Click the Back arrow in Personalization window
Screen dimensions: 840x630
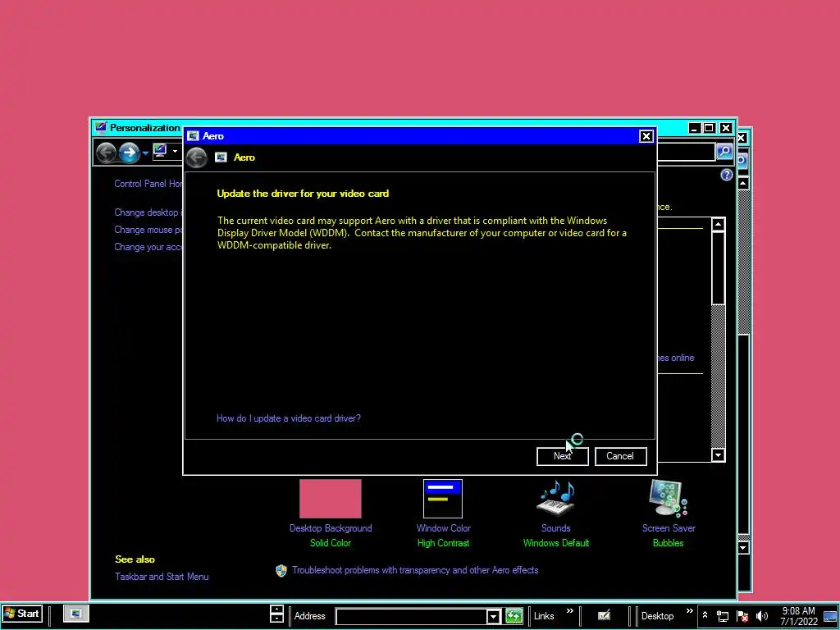click(106, 153)
